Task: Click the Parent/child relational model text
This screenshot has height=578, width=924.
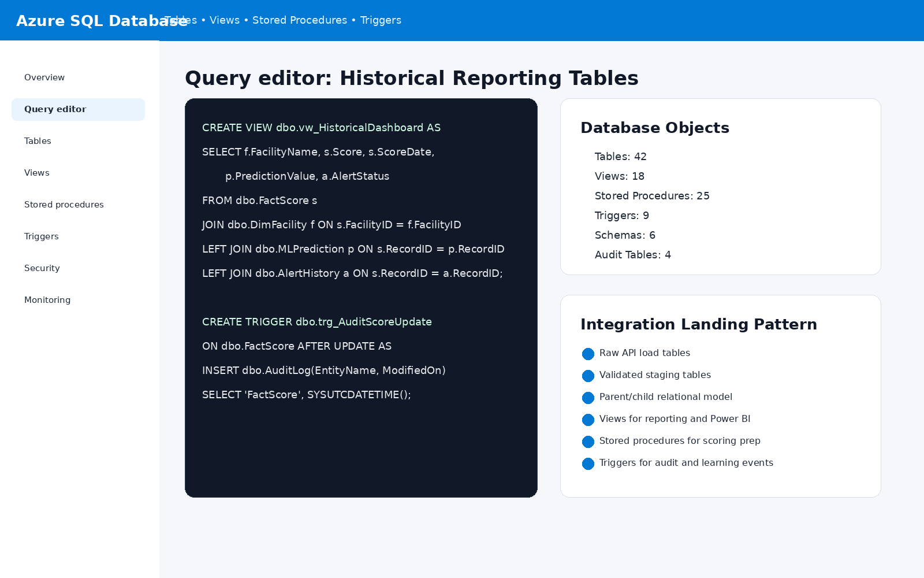Action: coord(666,397)
